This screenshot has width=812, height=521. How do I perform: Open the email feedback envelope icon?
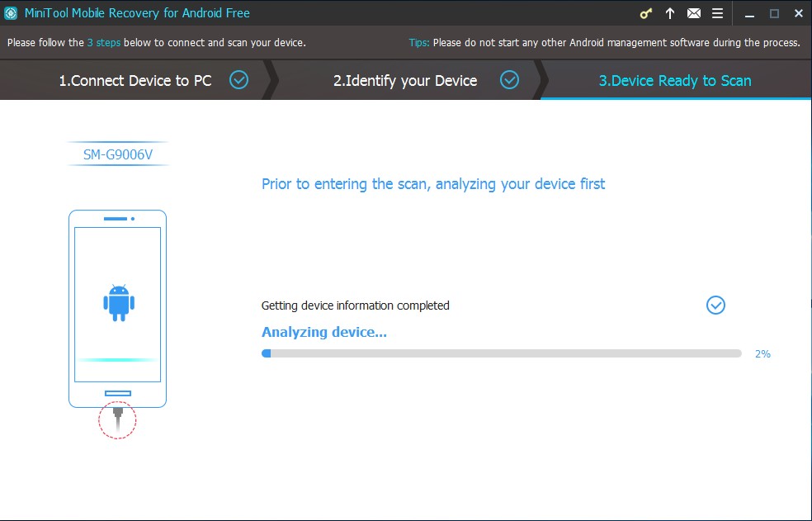click(x=694, y=13)
